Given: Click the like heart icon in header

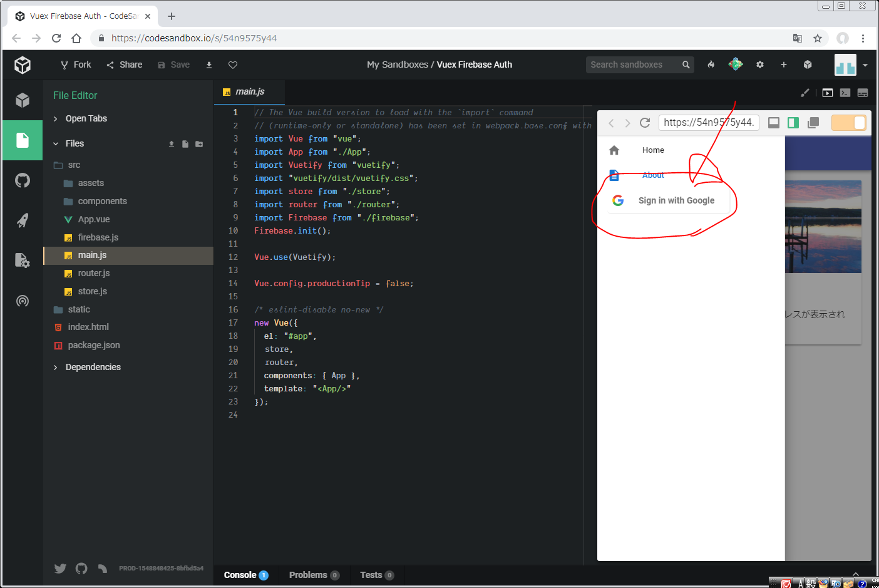Looking at the screenshot, I should [x=233, y=65].
